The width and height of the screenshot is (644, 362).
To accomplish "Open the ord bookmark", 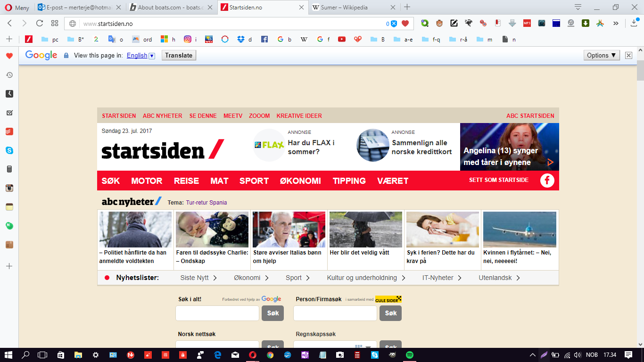I will point(142,40).
